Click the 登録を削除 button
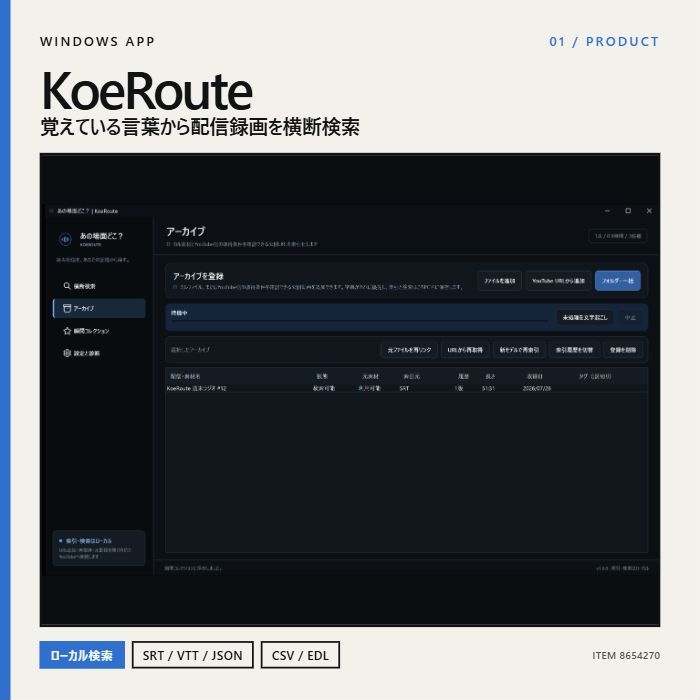 623,350
